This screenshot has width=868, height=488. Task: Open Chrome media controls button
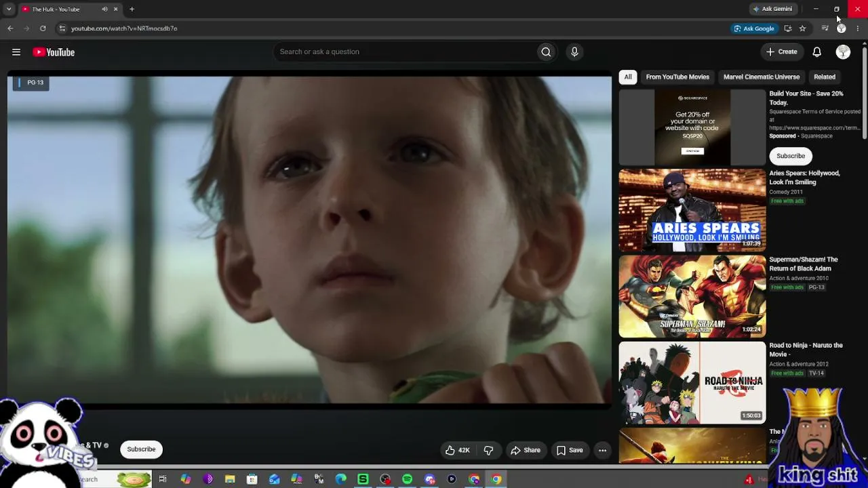click(825, 28)
